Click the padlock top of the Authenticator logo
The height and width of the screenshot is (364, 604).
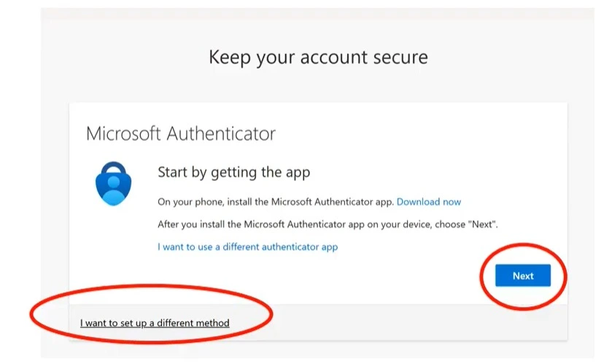point(113,169)
